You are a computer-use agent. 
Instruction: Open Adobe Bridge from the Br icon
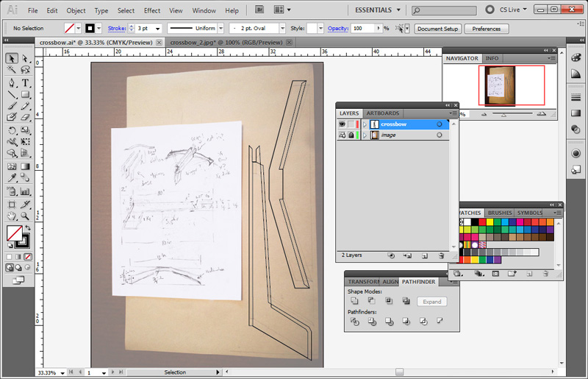coord(259,10)
